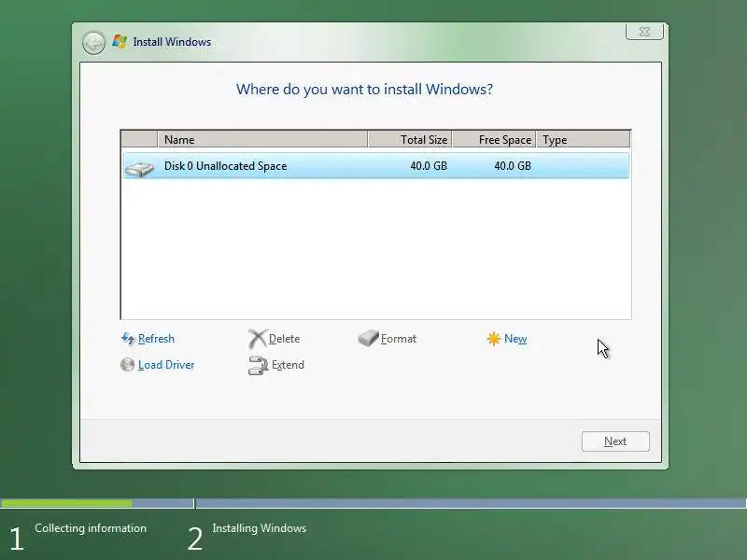The width and height of the screenshot is (747, 560).
Task: Select Disk 0 Unallocated Space row
Action: pos(376,166)
